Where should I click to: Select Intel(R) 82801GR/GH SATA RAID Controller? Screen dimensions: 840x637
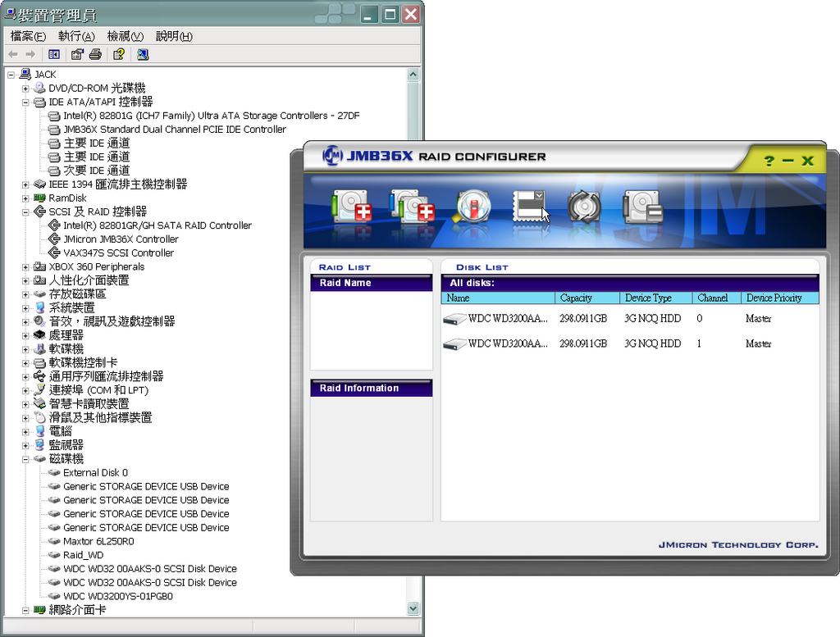157,225
